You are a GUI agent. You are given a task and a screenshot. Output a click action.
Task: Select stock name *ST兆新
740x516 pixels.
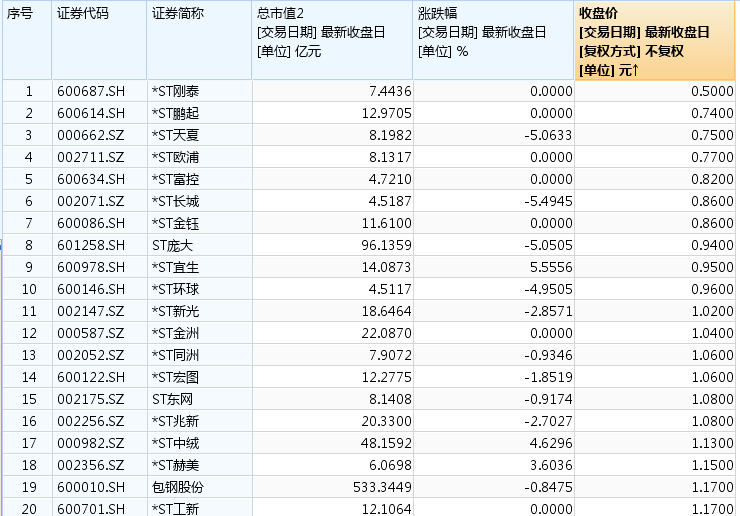pyautogui.click(x=176, y=421)
